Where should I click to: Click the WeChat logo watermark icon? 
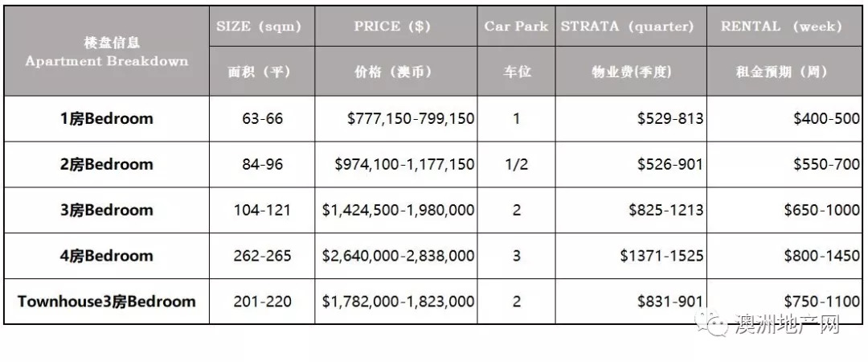coord(710,324)
